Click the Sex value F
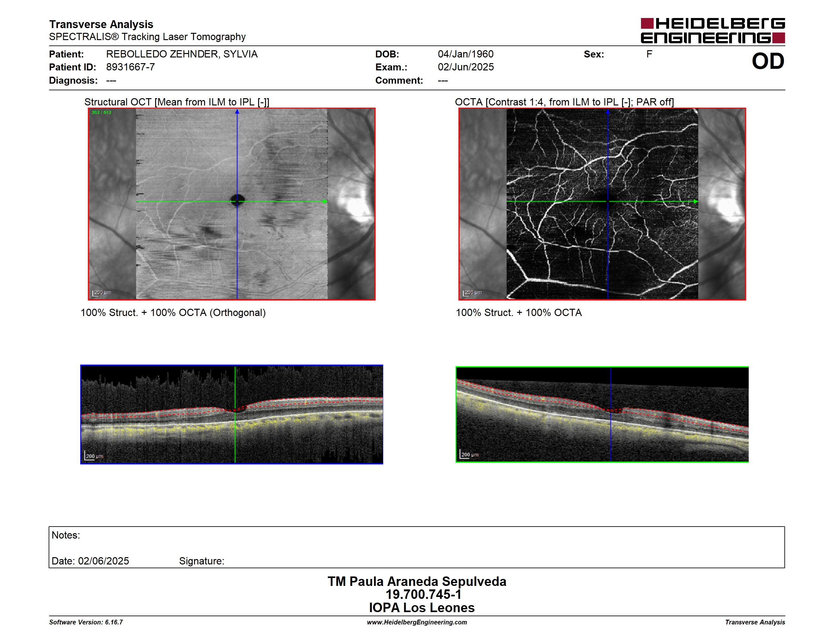 pyautogui.click(x=649, y=54)
